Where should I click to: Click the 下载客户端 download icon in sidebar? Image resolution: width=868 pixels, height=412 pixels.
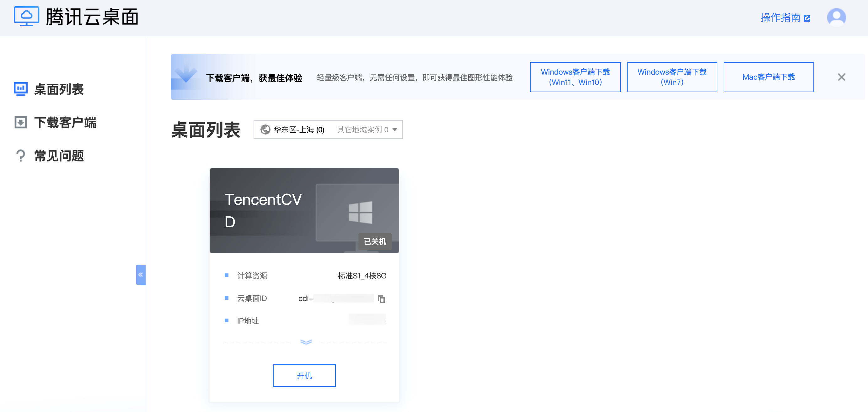click(20, 123)
